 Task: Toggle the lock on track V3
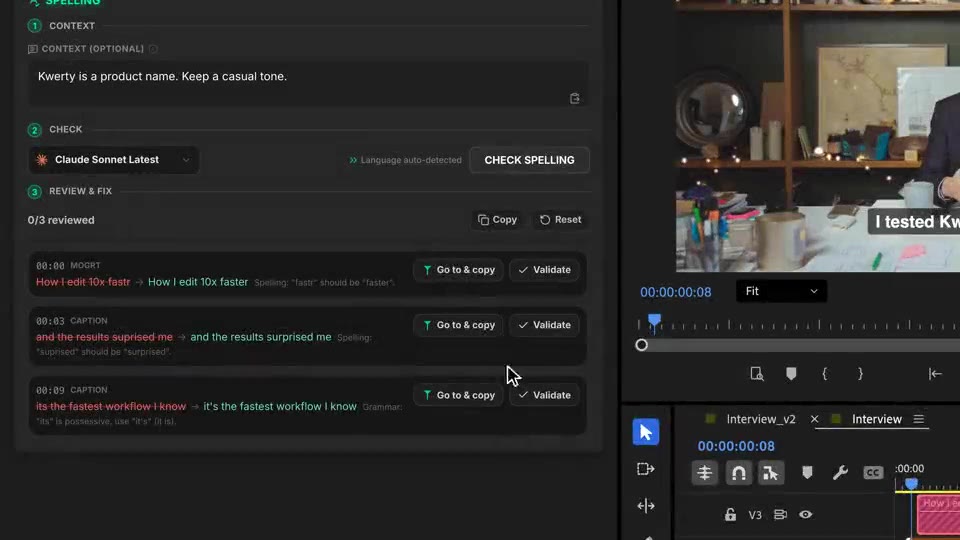pos(730,515)
